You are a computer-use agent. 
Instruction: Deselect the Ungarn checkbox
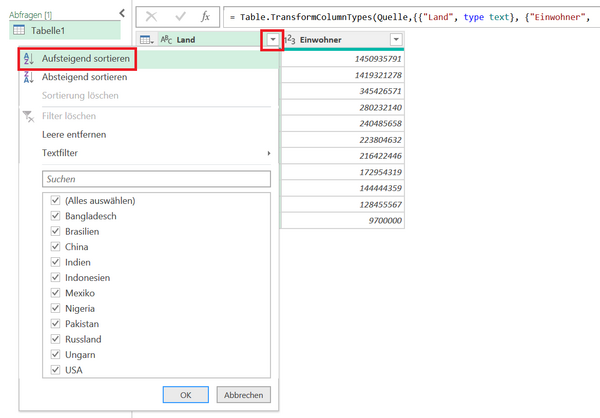click(x=54, y=355)
